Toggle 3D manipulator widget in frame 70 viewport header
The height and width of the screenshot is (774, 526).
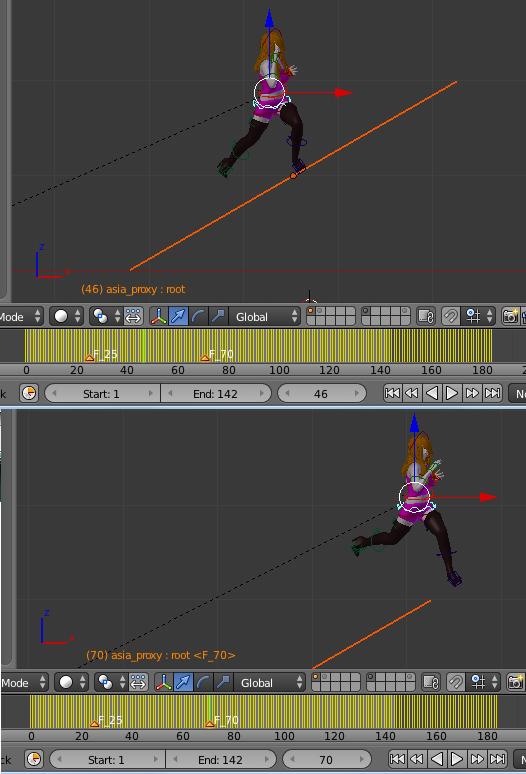click(x=163, y=682)
